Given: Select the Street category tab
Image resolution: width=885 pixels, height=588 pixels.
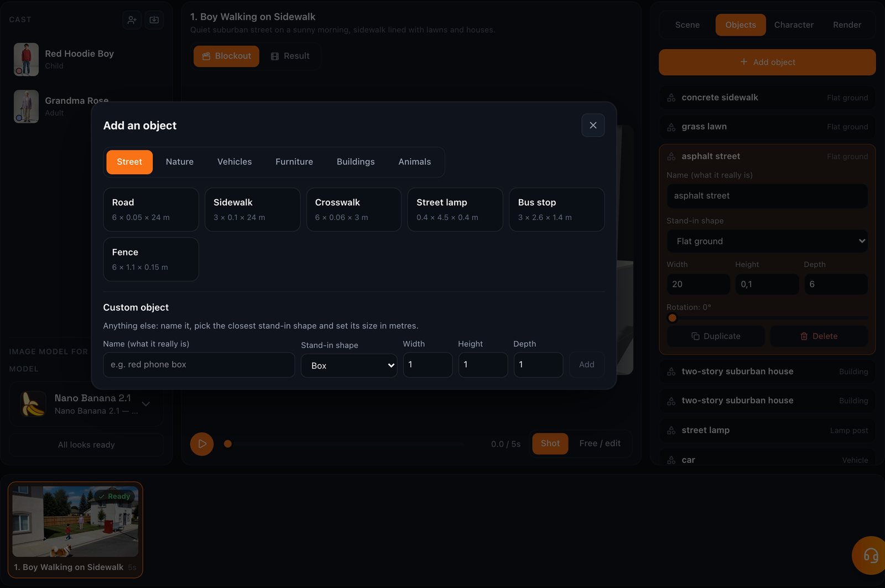Looking at the screenshot, I should [129, 162].
